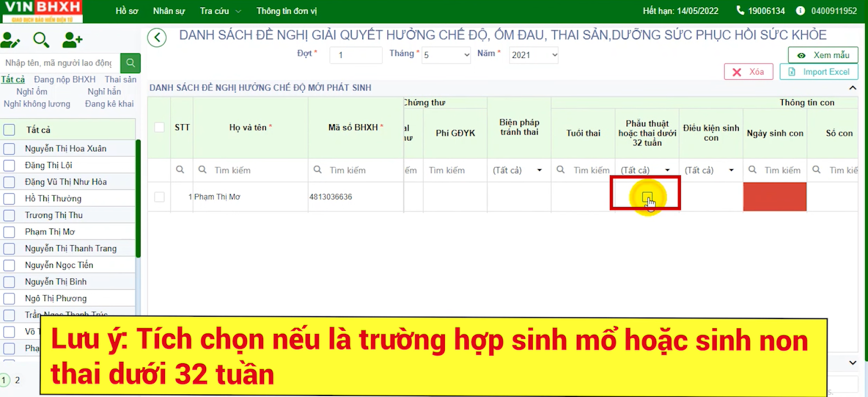The image size is (868, 397).
Task: Go to page 2 of employee list
Action: (17, 380)
